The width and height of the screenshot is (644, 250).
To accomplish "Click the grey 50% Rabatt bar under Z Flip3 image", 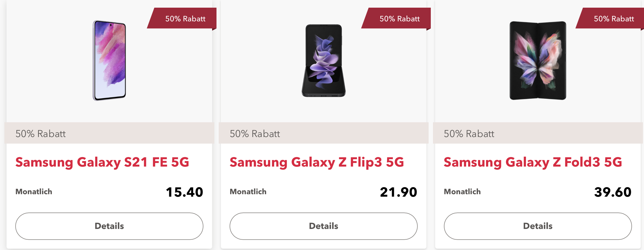I will pyautogui.click(x=324, y=133).
